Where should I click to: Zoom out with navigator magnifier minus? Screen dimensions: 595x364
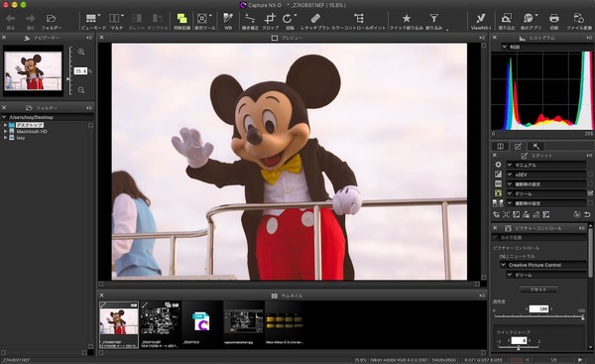click(x=81, y=90)
